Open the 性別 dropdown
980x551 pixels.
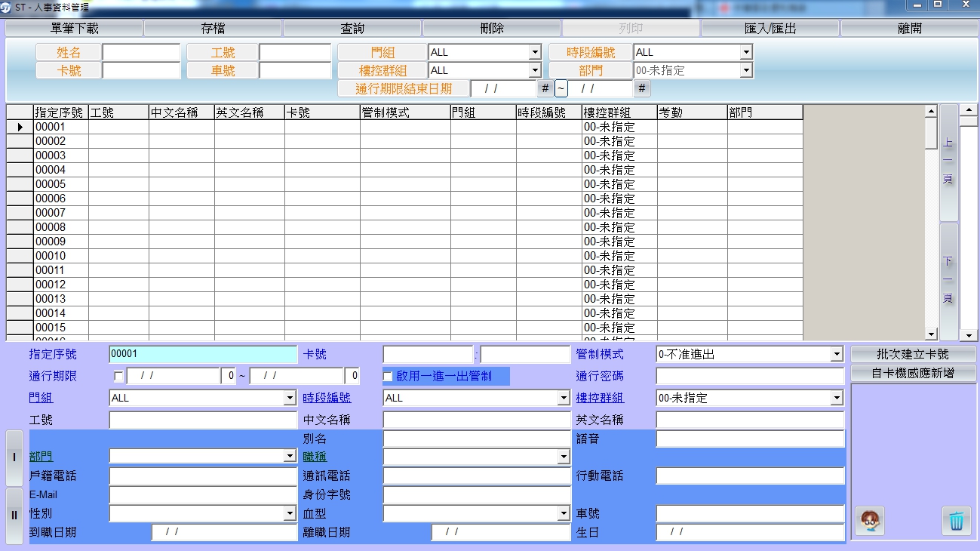coord(290,514)
